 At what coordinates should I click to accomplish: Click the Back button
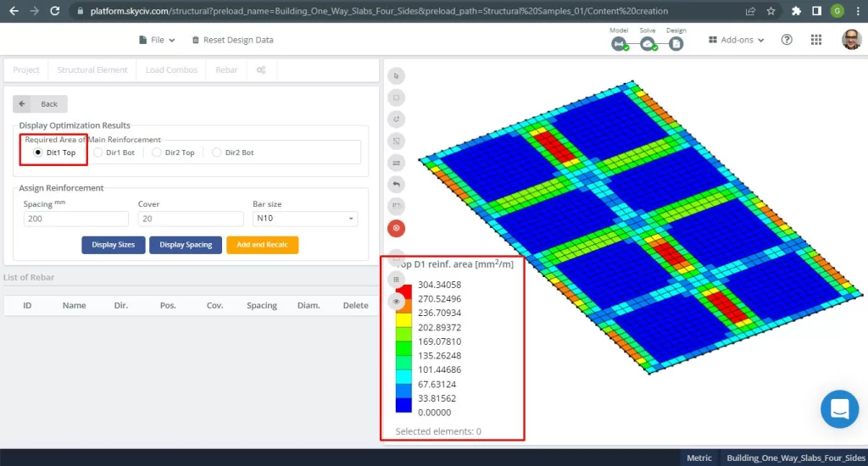pyautogui.click(x=40, y=104)
